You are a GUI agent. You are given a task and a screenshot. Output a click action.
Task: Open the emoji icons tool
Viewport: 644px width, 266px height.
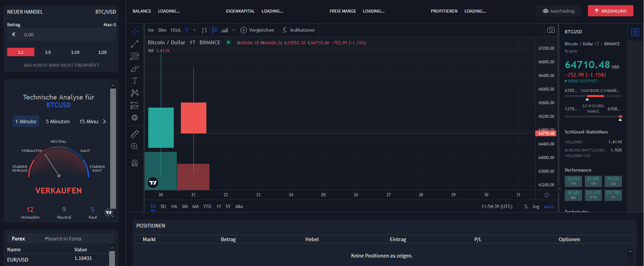(x=135, y=118)
